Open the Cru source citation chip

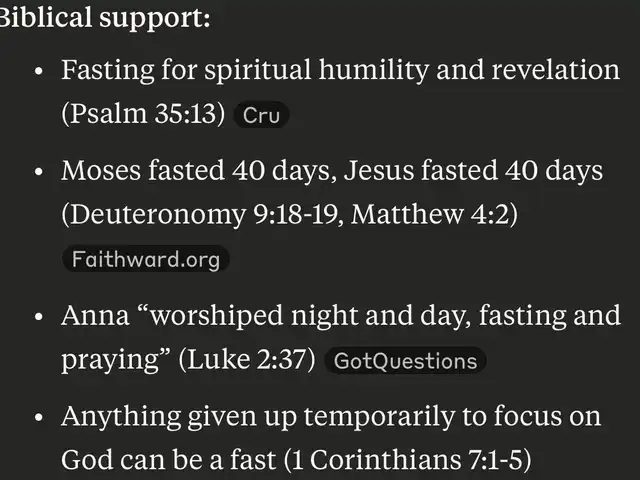pos(261,116)
